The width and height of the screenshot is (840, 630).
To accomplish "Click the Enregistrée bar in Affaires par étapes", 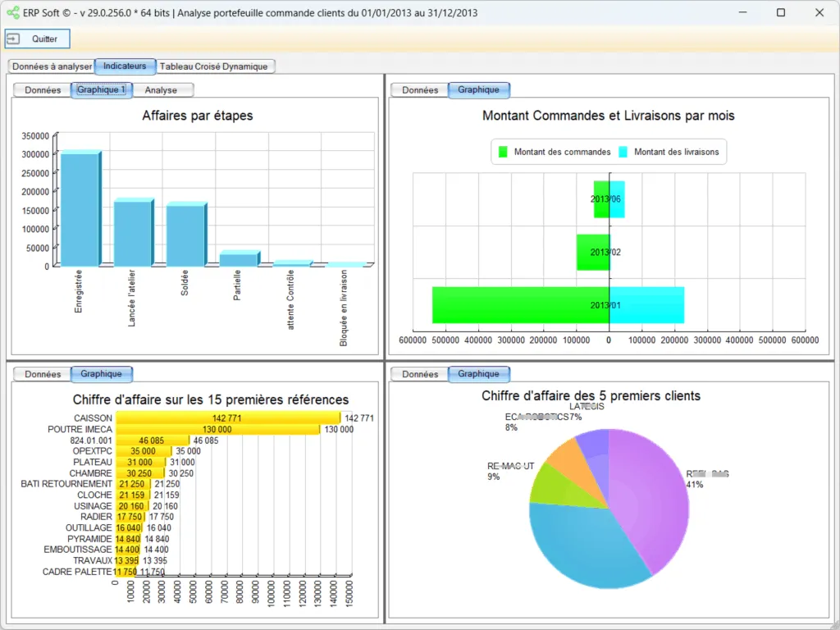I will [x=79, y=208].
